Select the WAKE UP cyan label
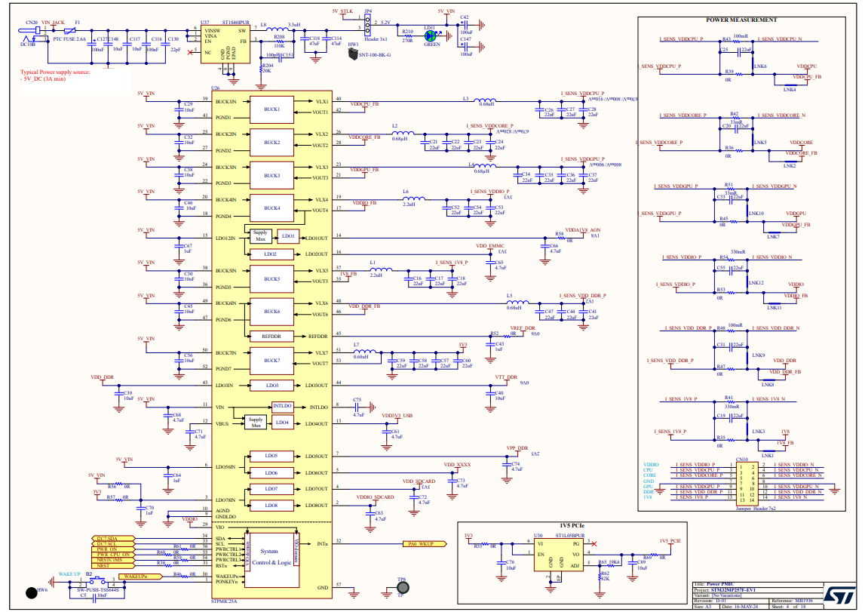This screenshot has width=868, height=612. point(69,574)
